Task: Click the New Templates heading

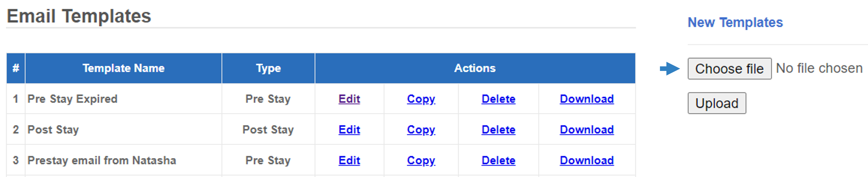Action: (735, 22)
